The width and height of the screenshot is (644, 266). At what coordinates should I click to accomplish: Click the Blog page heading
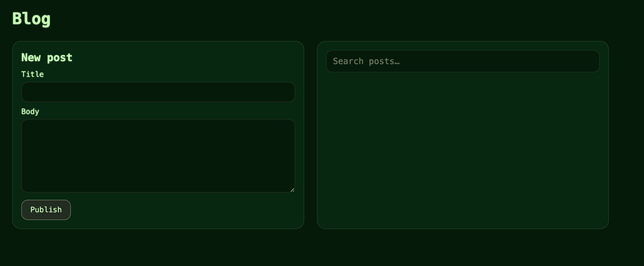pos(31,19)
